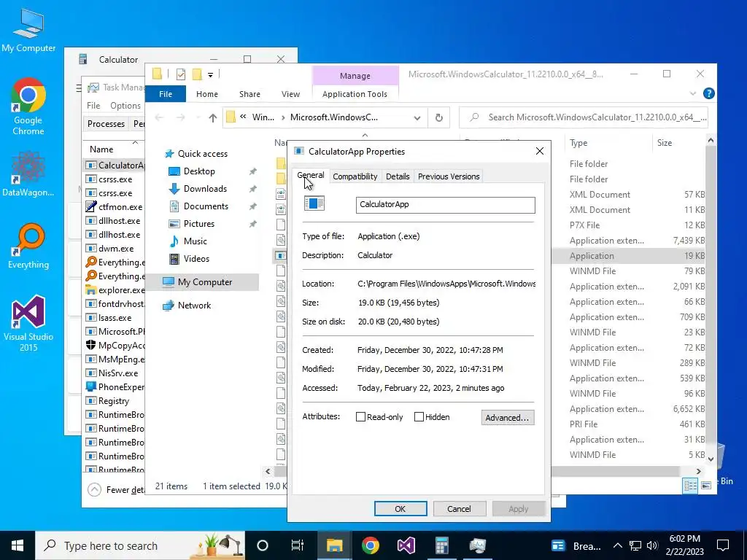Image resolution: width=747 pixels, height=560 pixels.
Task: Open the Application Tools ribbon tab
Action: (x=355, y=94)
